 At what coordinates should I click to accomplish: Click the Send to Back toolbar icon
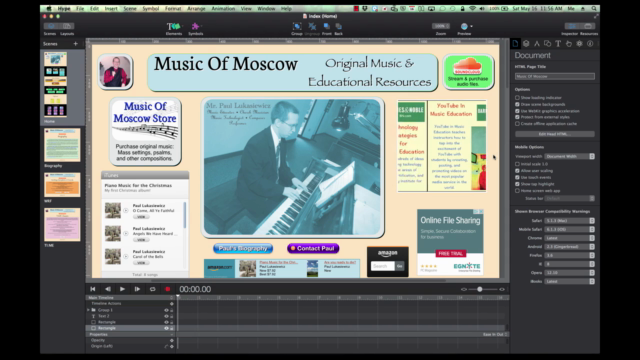click(x=338, y=27)
